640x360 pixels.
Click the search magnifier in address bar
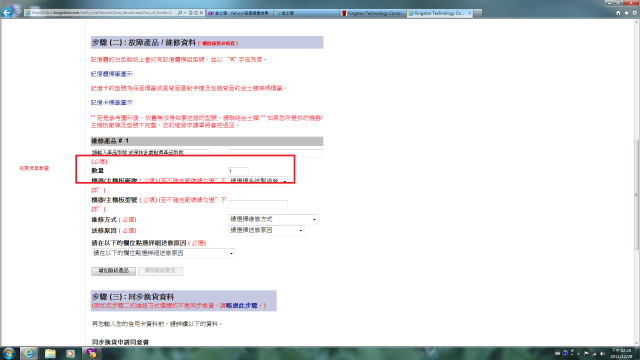pyautogui.click(x=180, y=13)
